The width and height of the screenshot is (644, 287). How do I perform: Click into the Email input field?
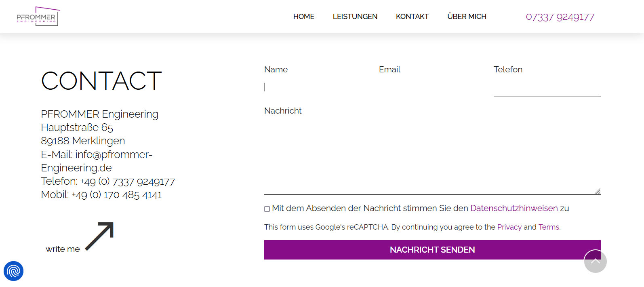point(432,87)
